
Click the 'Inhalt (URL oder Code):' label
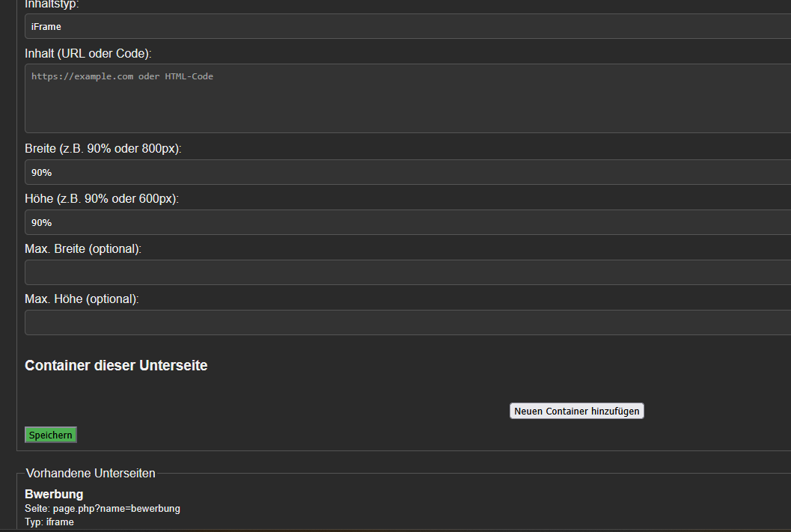point(88,54)
